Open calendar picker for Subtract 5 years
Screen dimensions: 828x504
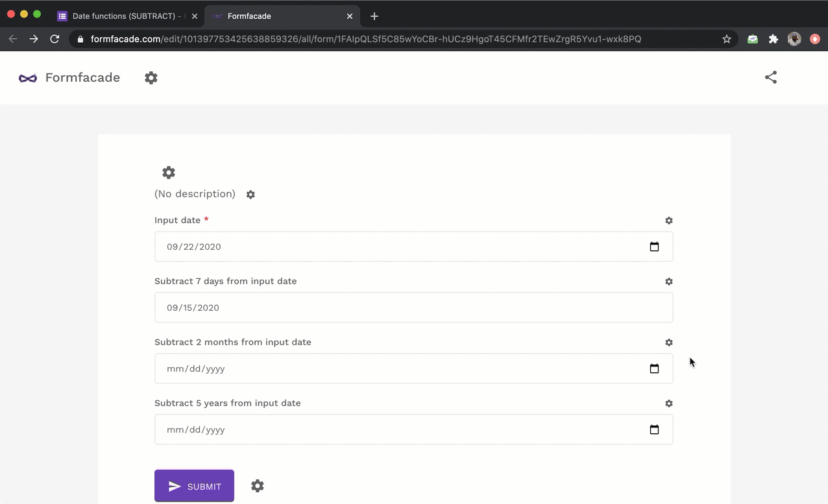pyautogui.click(x=654, y=429)
